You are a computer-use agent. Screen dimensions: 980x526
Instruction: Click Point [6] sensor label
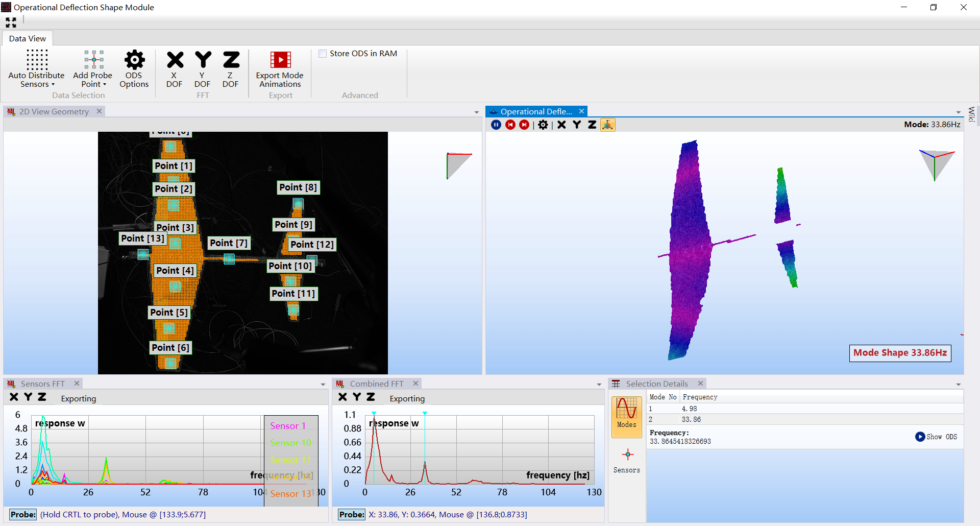(170, 348)
